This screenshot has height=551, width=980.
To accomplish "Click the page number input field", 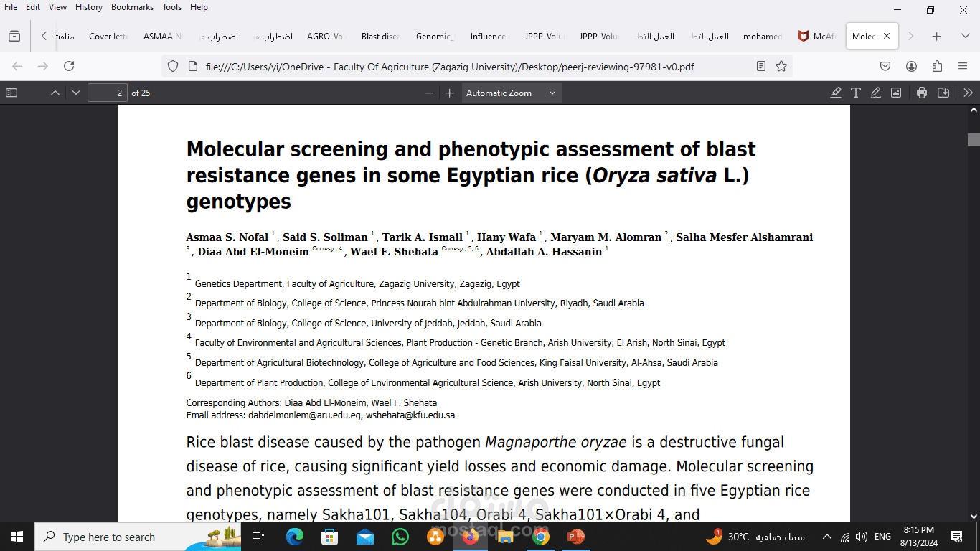I will (108, 93).
